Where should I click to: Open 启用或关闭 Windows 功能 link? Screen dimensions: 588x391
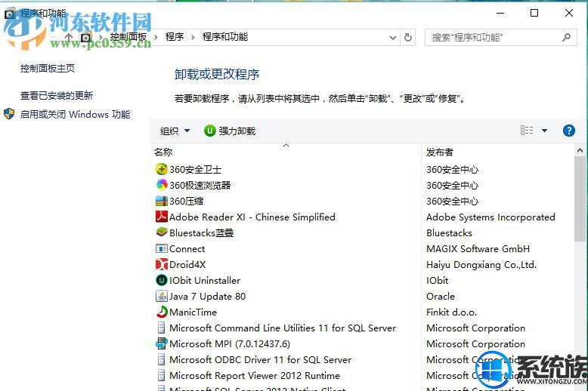[75, 114]
